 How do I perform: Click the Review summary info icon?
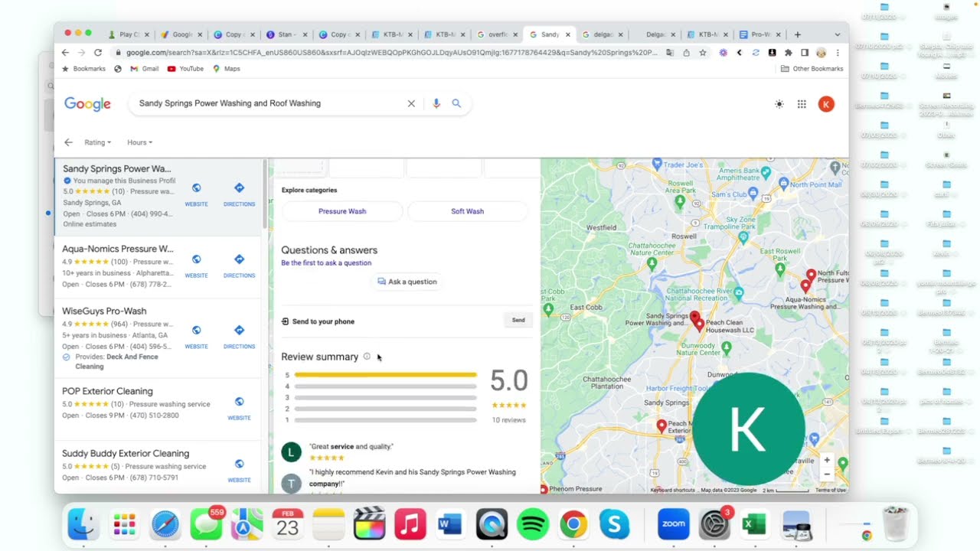point(367,357)
